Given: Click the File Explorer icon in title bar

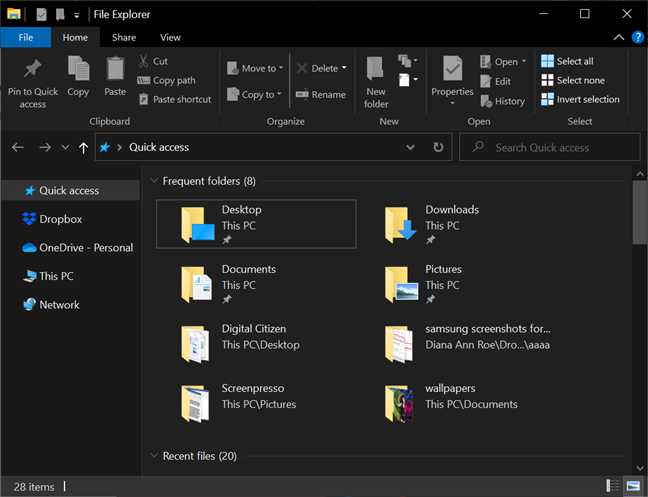Looking at the screenshot, I should pyautogui.click(x=14, y=14).
